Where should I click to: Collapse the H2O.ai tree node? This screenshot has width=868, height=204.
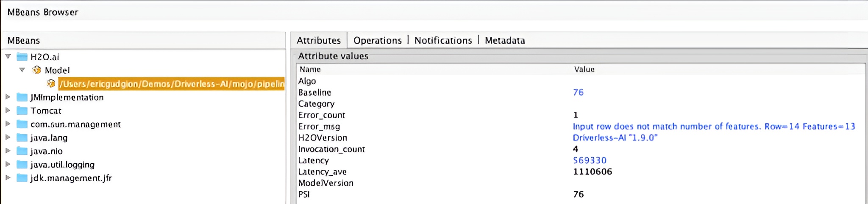point(8,56)
